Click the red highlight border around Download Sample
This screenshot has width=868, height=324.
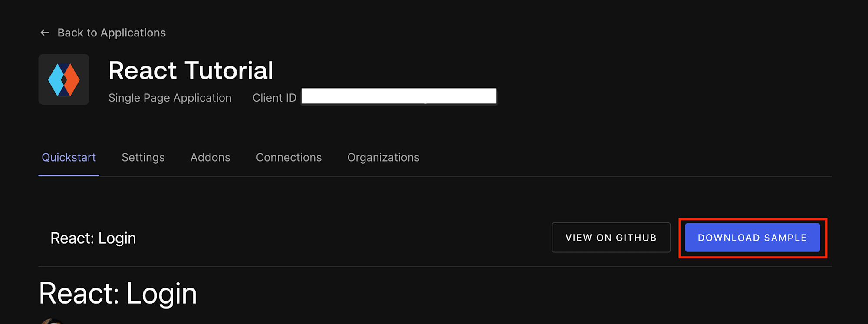[753, 220]
